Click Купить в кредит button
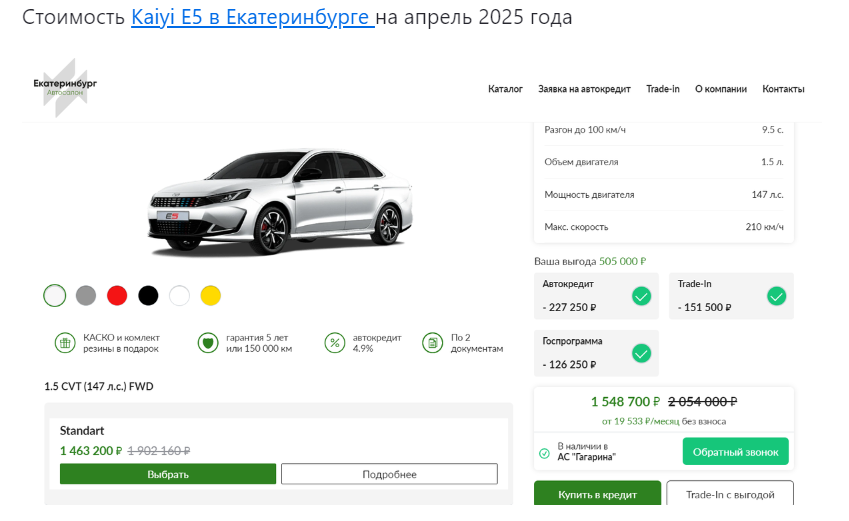Image resolution: width=849 pixels, height=521 pixels. point(597,493)
